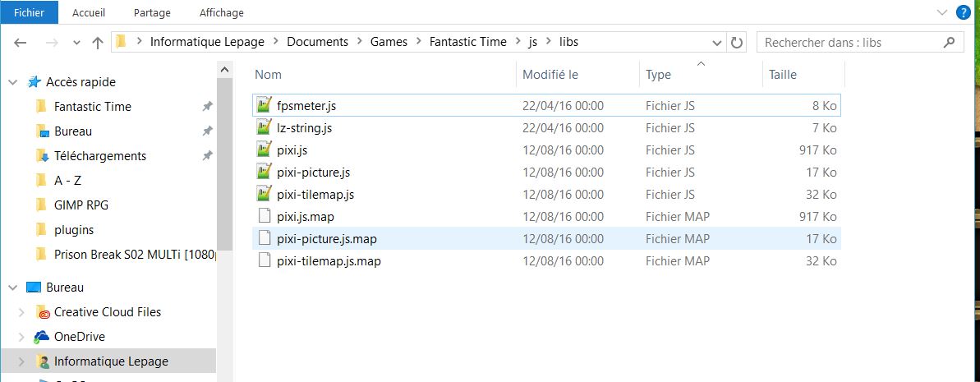Screen dimensions: 980x382
Task: Click Creative Cloud Files folder icon
Action: (42, 312)
